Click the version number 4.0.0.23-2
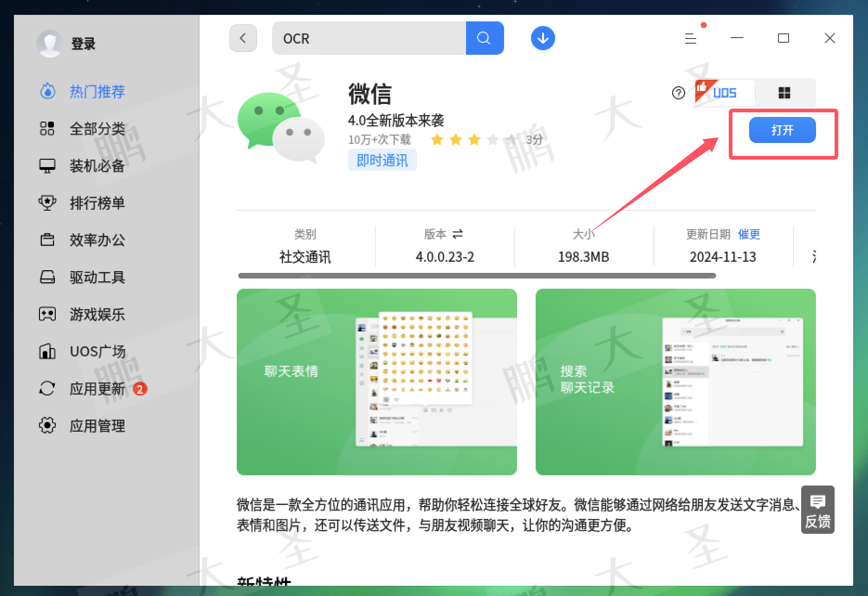The width and height of the screenshot is (868, 596). coord(445,257)
